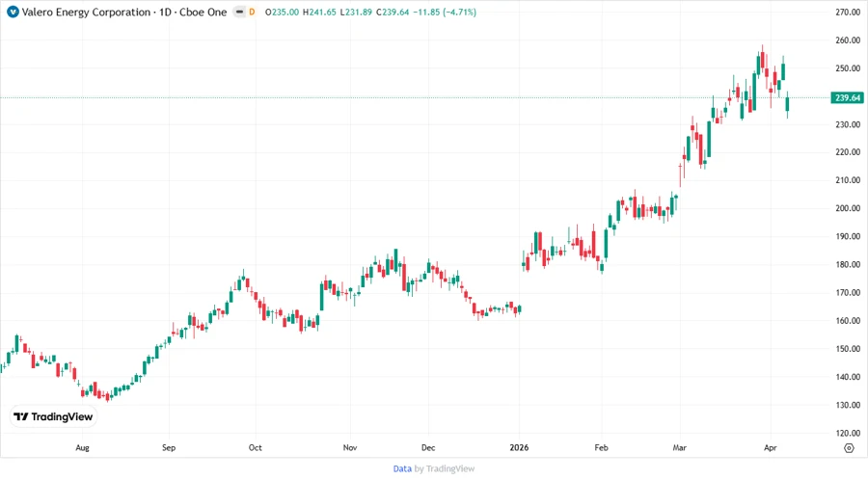868x480 pixels.
Task: Toggle the dash market-status pill
Action: (x=239, y=12)
